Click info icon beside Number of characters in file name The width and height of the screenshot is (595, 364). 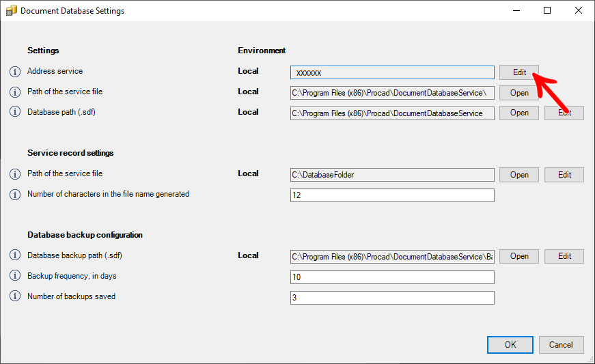(x=15, y=194)
